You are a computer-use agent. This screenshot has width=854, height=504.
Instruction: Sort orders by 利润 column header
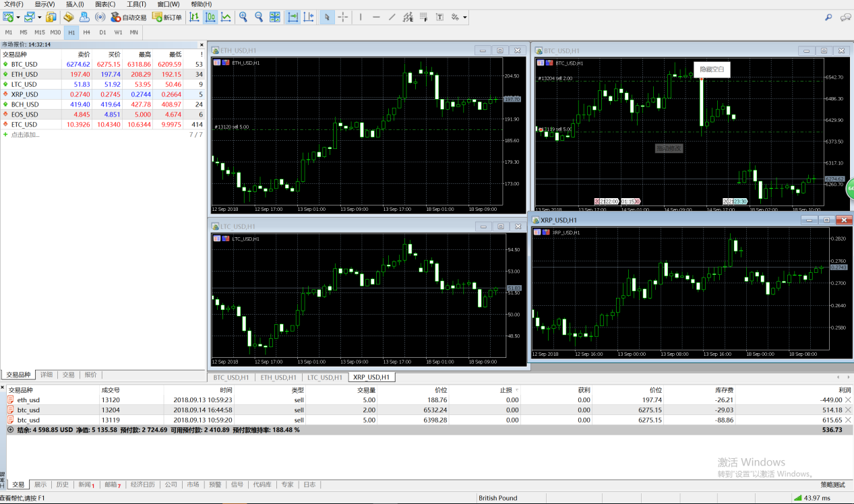tap(845, 390)
